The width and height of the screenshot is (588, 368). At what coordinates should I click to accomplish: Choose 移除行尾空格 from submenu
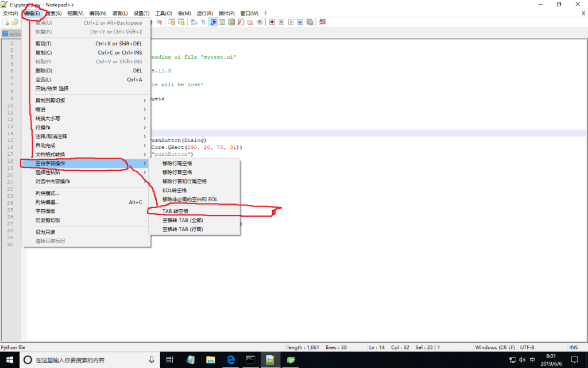[177, 163]
